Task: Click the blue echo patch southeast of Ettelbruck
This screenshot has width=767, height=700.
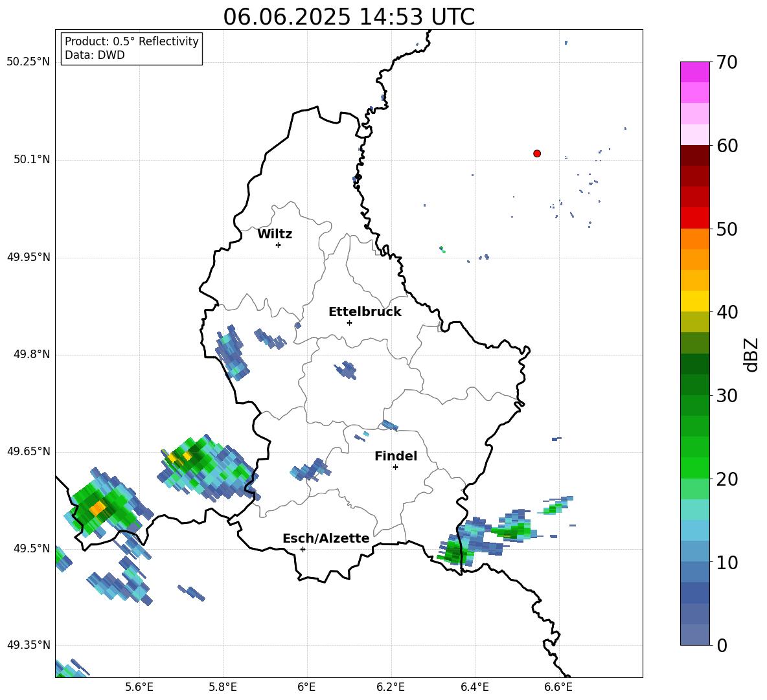Action: click(346, 370)
